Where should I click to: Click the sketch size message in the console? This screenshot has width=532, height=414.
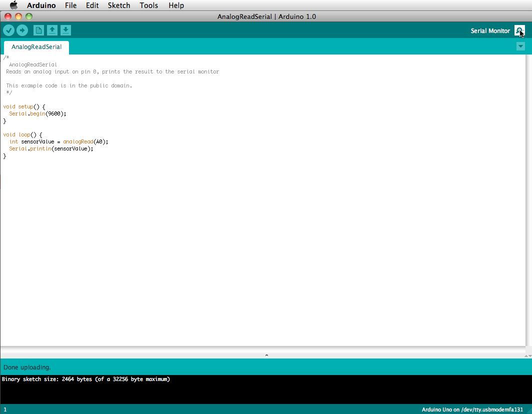tap(86, 379)
